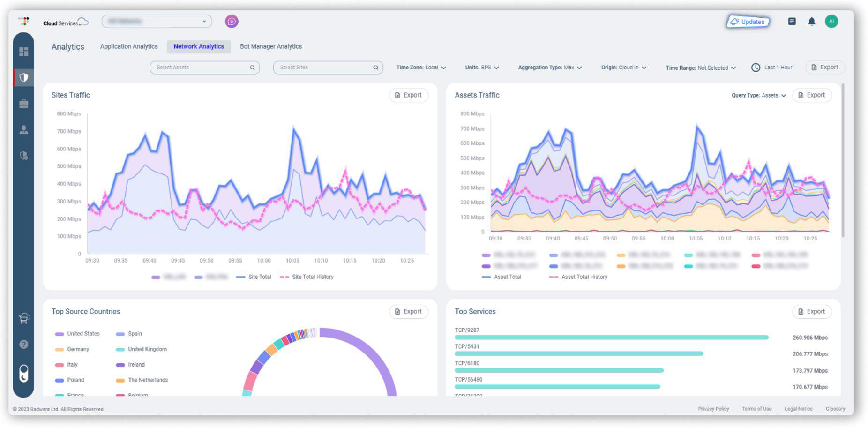Open the briefcase icon in sidebar

point(23,104)
